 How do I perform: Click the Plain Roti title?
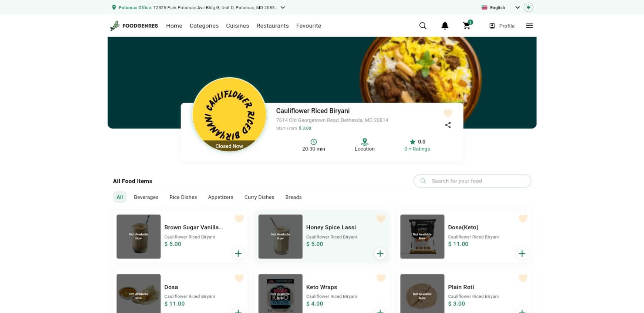[x=461, y=287]
